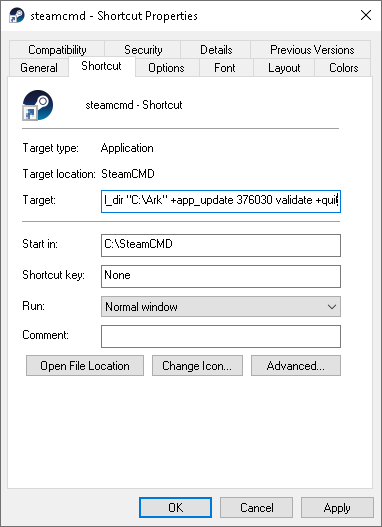Open the Options tab
The width and height of the screenshot is (382, 527).
pyautogui.click(x=166, y=68)
